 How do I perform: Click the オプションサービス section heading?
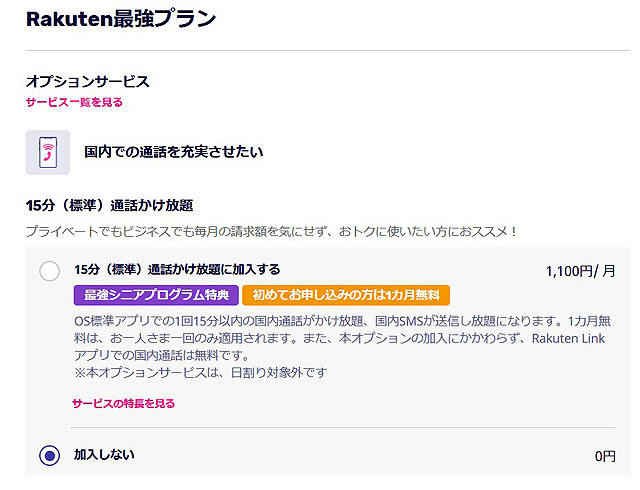(87, 81)
